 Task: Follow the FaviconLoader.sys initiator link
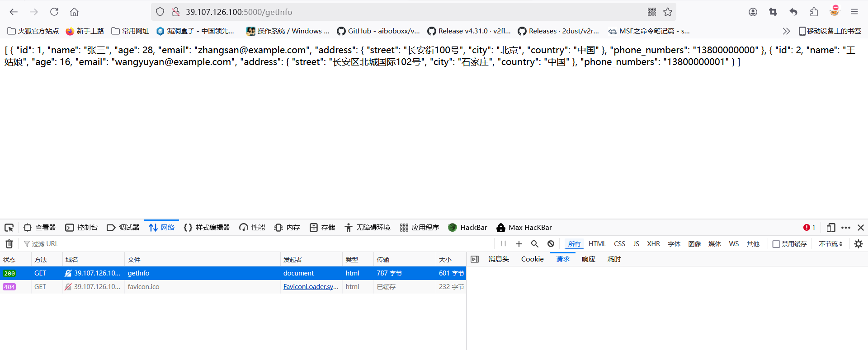[311, 287]
